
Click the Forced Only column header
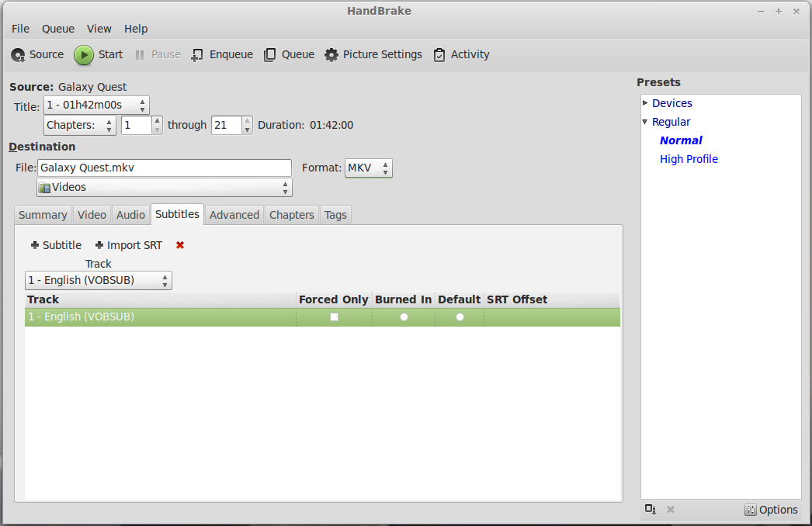coord(334,299)
